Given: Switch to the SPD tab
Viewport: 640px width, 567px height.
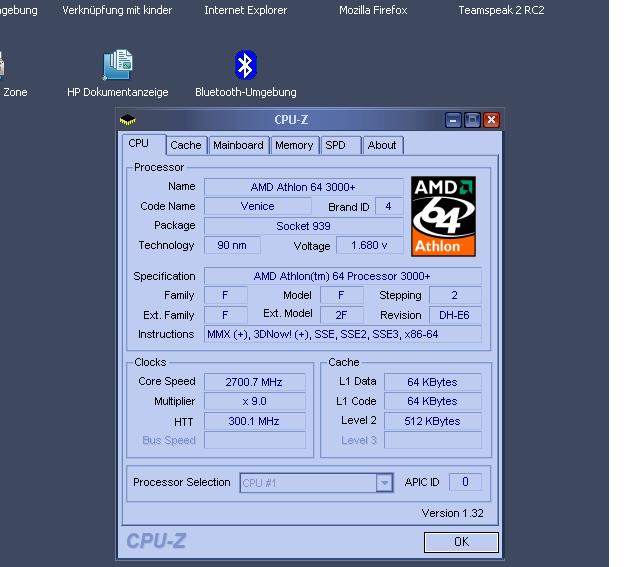Looking at the screenshot, I should tap(340, 145).
